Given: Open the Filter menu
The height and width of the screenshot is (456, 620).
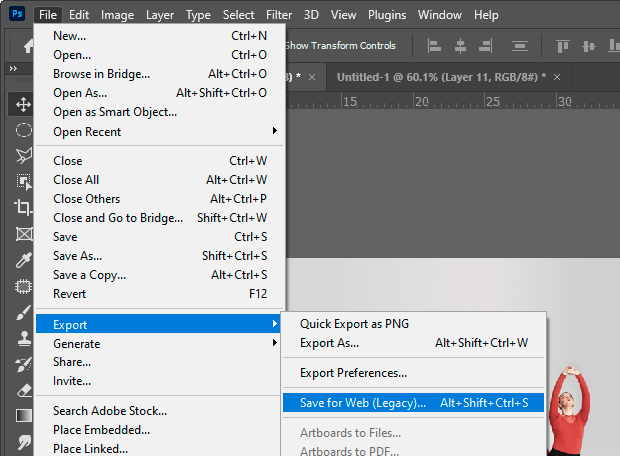Looking at the screenshot, I should point(279,15).
